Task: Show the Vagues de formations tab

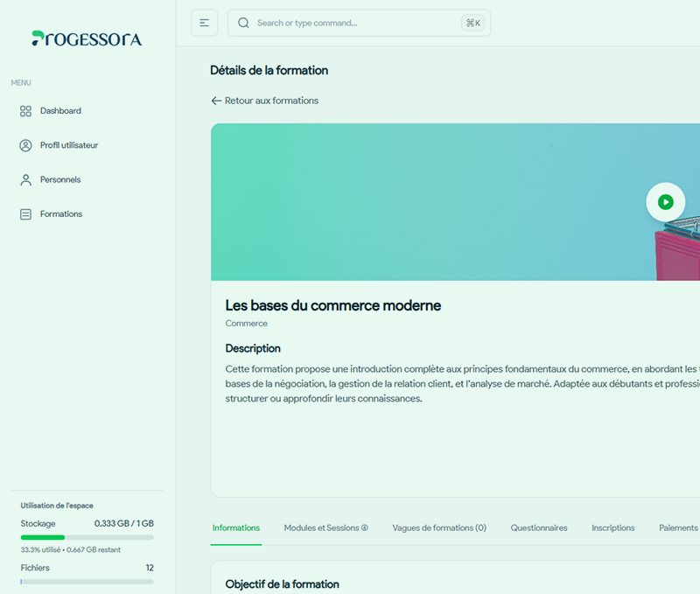Action: (x=439, y=528)
